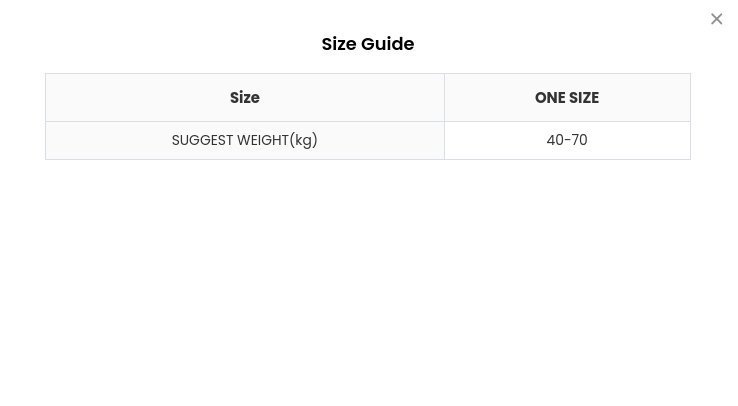Screen dimensions: 738x406
Task: Click the suggested weight range 40-70
Action: [x=567, y=140]
